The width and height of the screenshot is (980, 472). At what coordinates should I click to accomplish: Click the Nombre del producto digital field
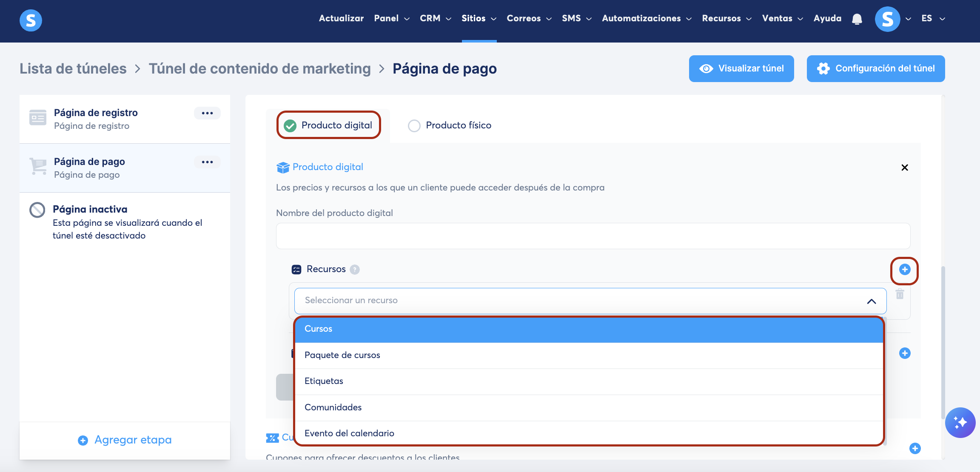point(593,236)
